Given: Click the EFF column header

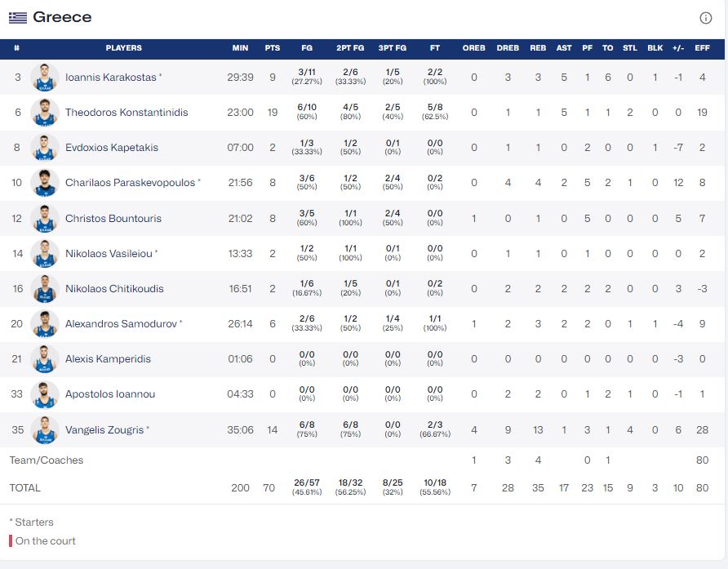Looking at the screenshot, I should click(702, 48).
